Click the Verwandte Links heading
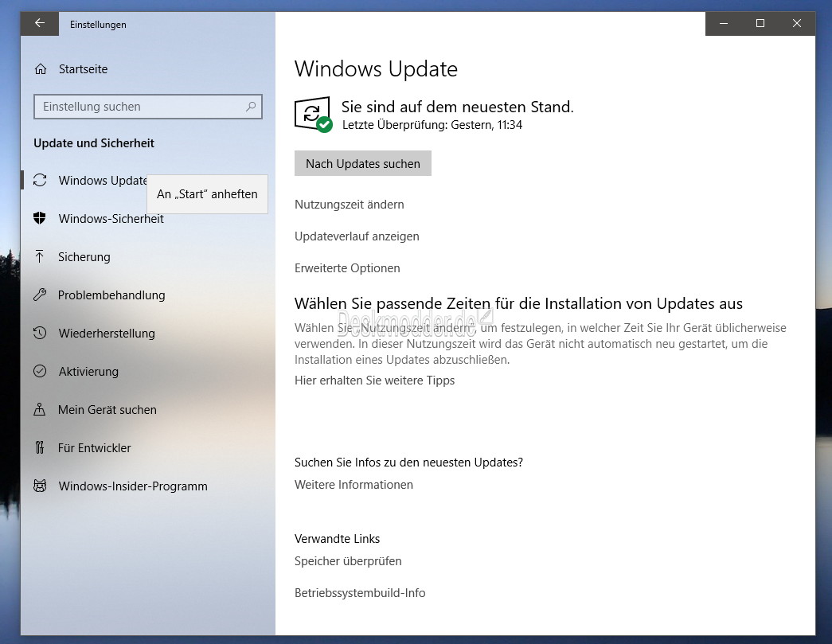This screenshot has width=832, height=644. (337, 538)
